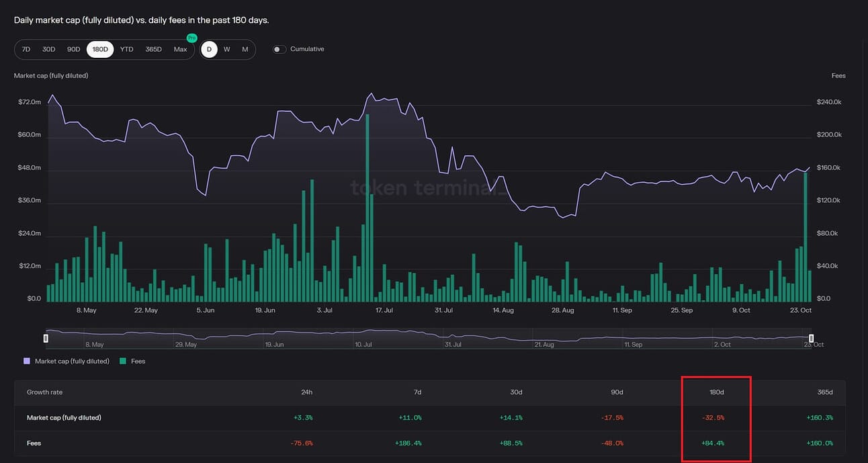Image resolution: width=868 pixels, height=463 pixels.
Task: Toggle Market cap legend purple swatch
Action: point(27,361)
